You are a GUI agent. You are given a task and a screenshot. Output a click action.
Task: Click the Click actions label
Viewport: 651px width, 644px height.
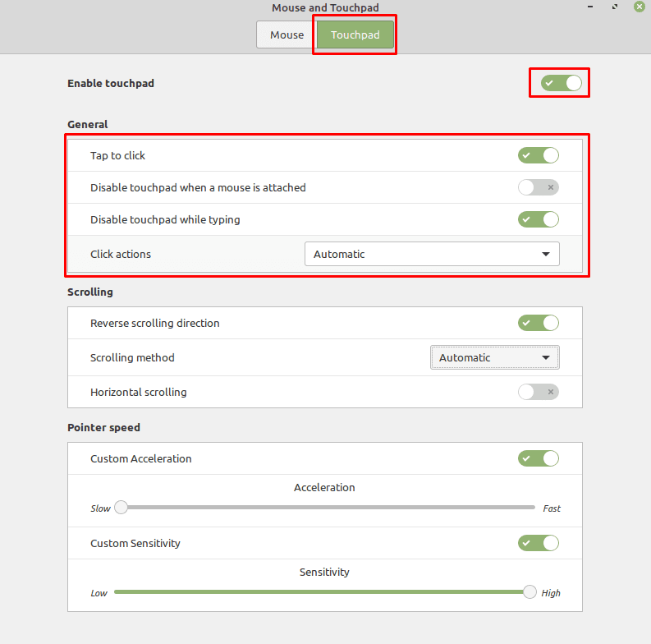coord(121,254)
